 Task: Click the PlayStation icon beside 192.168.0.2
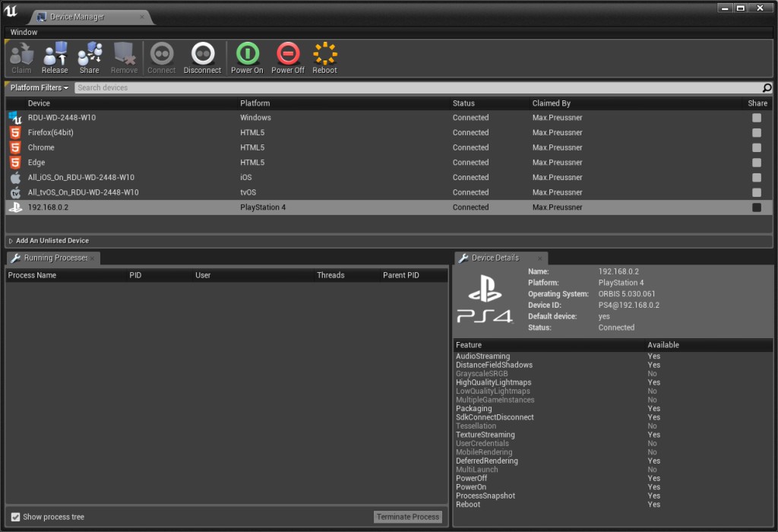click(15, 207)
